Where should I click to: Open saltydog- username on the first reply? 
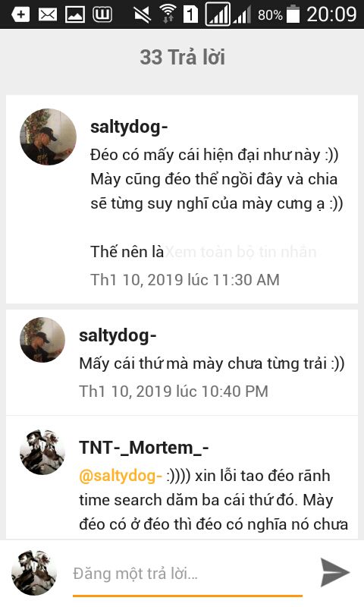[x=129, y=127]
